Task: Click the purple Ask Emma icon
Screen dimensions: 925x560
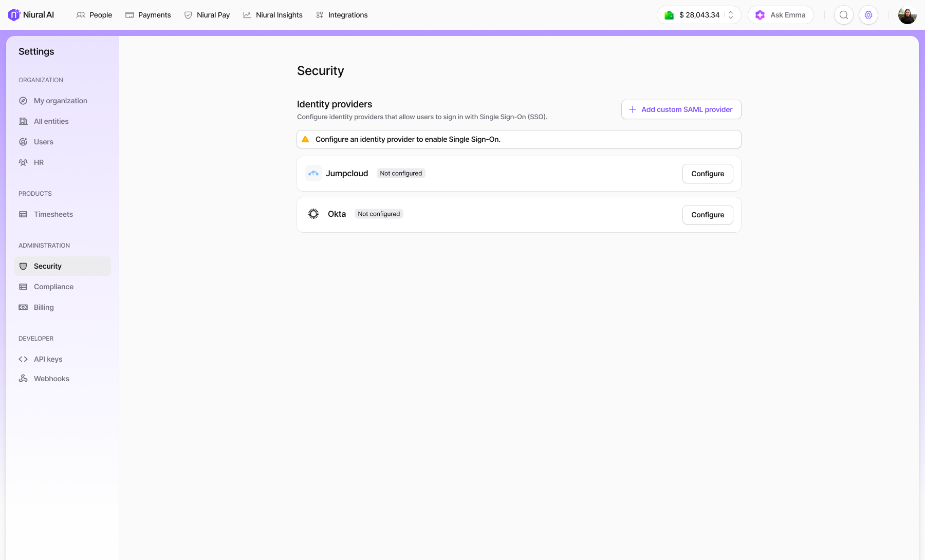Action: [760, 15]
